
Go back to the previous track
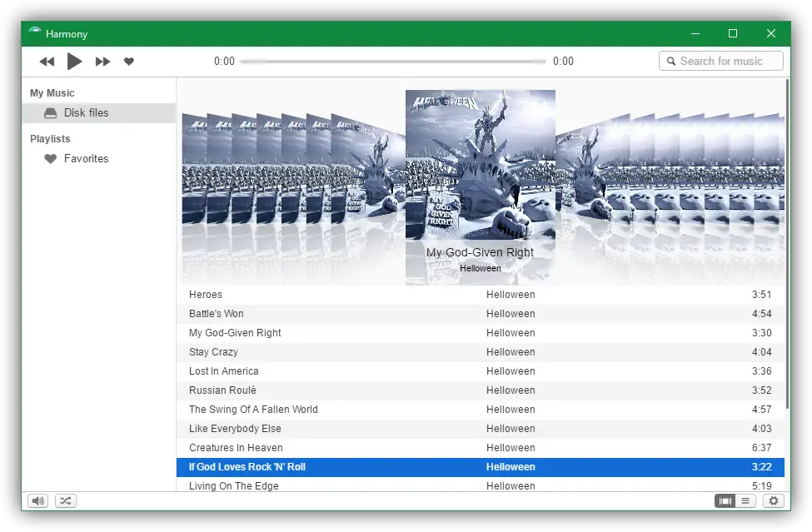[47, 62]
